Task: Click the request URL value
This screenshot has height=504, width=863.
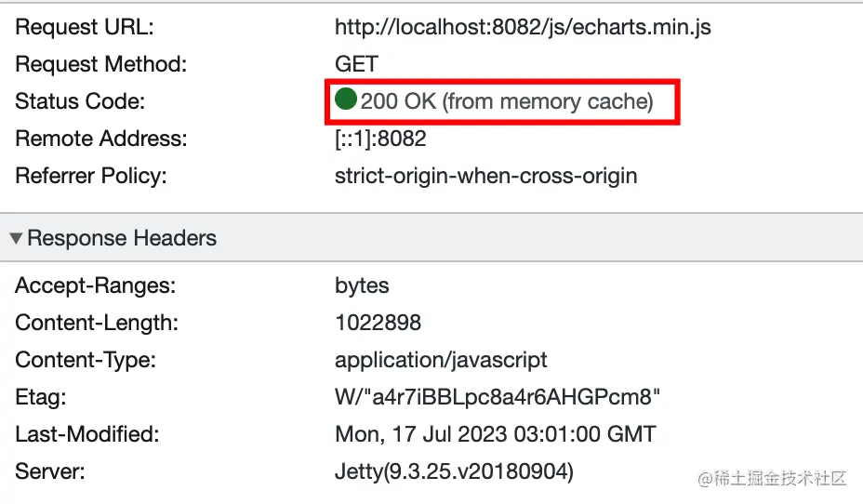Action: click(523, 27)
